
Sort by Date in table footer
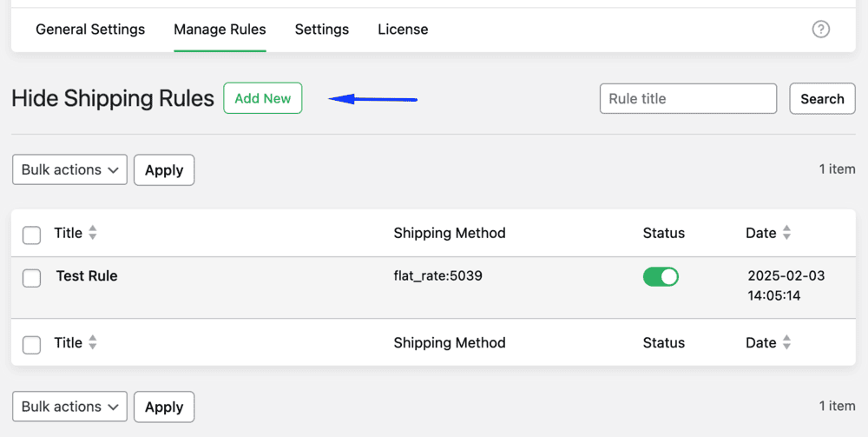coord(768,343)
